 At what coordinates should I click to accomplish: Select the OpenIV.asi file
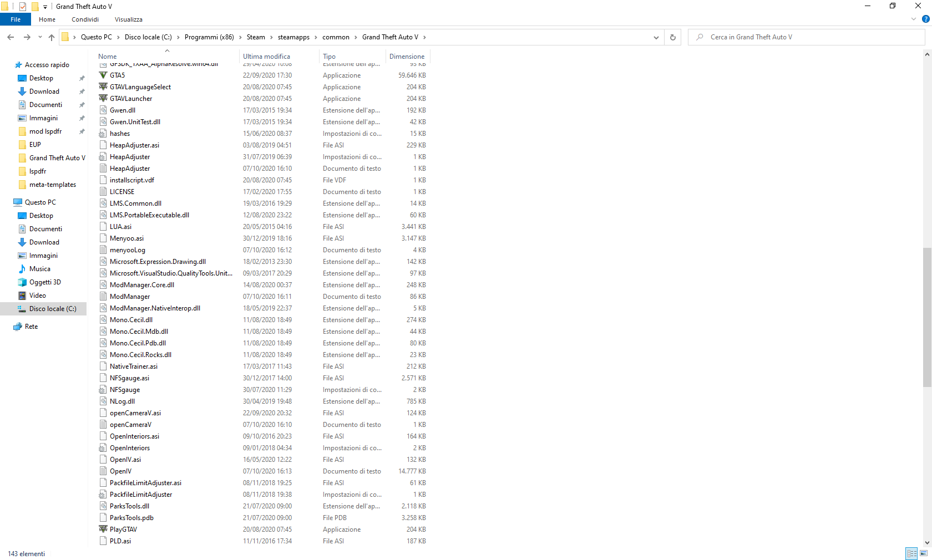point(125,460)
